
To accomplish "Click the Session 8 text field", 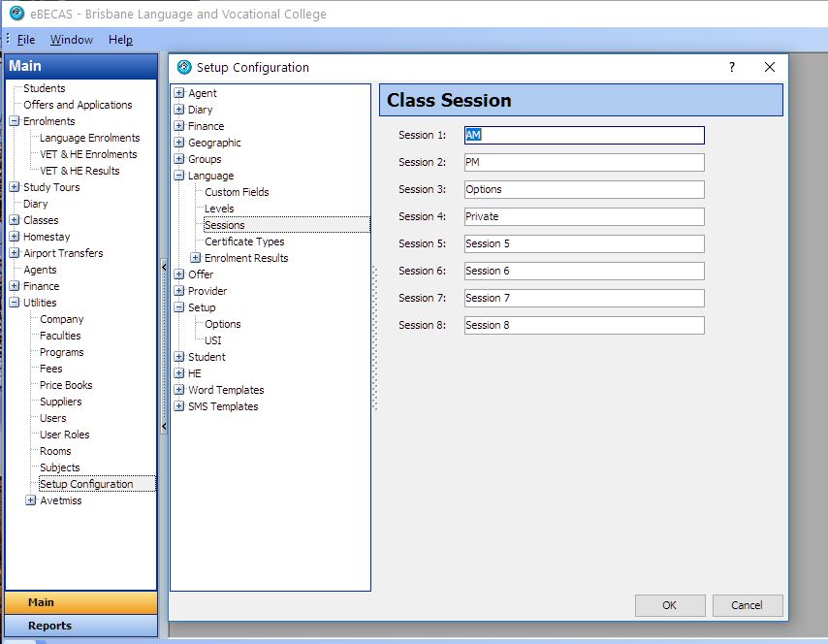I will (584, 325).
